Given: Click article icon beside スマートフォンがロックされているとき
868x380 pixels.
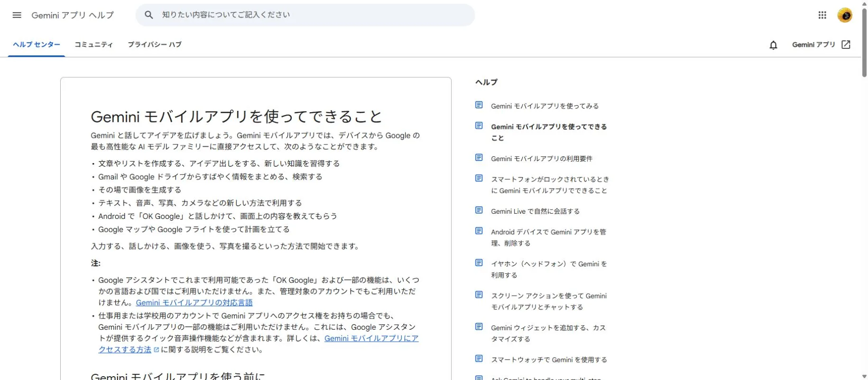Looking at the screenshot, I should (x=479, y=178).
